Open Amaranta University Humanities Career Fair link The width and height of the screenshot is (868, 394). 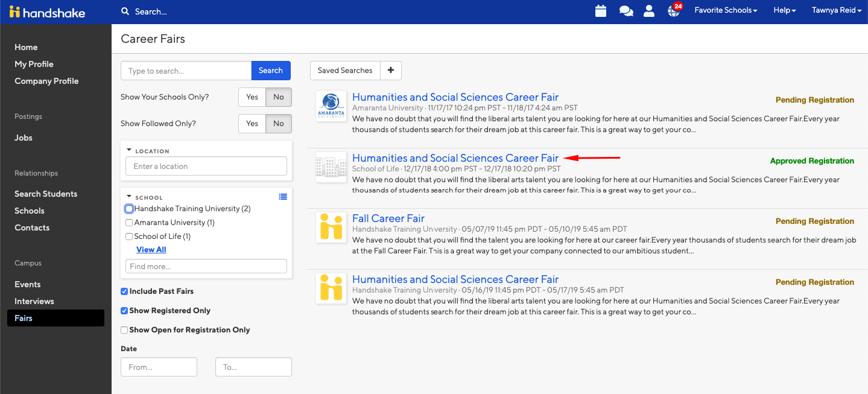pyautogui.click(x=455, y=97)
